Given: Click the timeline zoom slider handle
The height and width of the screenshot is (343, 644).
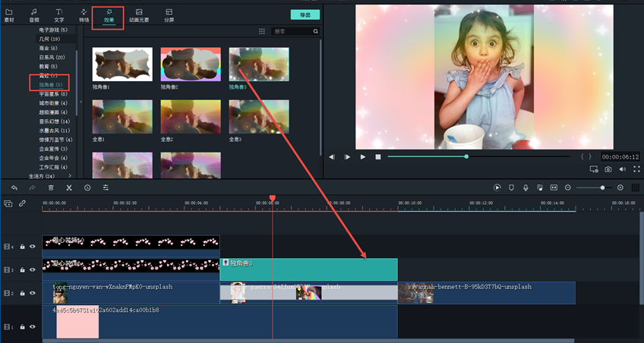Looking at the screenshot, I should [x=603, y=187].
